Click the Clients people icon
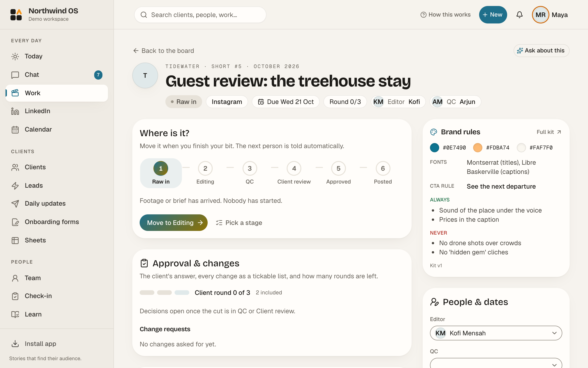Viewport: 588px width, 368px height. tap(15, 167)
